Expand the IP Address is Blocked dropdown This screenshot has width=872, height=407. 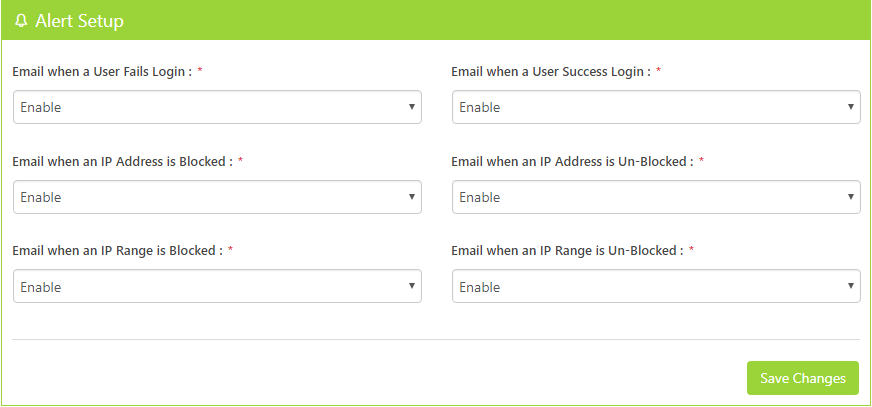[217, 197]
